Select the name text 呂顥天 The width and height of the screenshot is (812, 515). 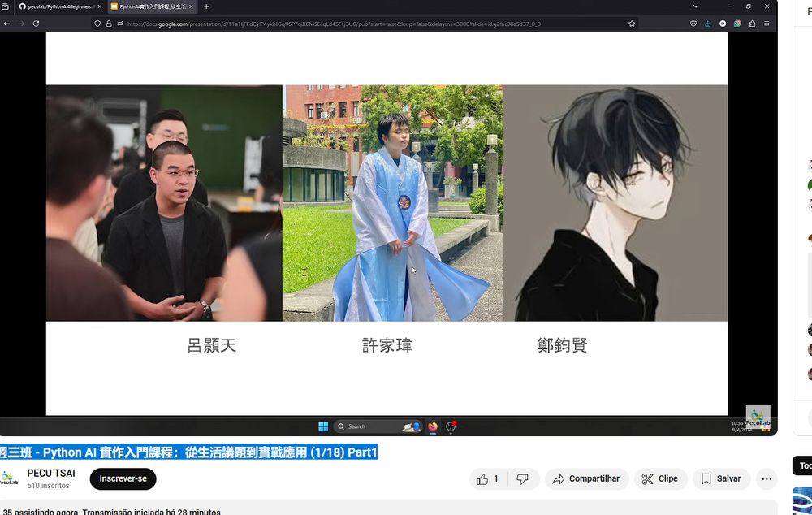click(x=212, y=345)
